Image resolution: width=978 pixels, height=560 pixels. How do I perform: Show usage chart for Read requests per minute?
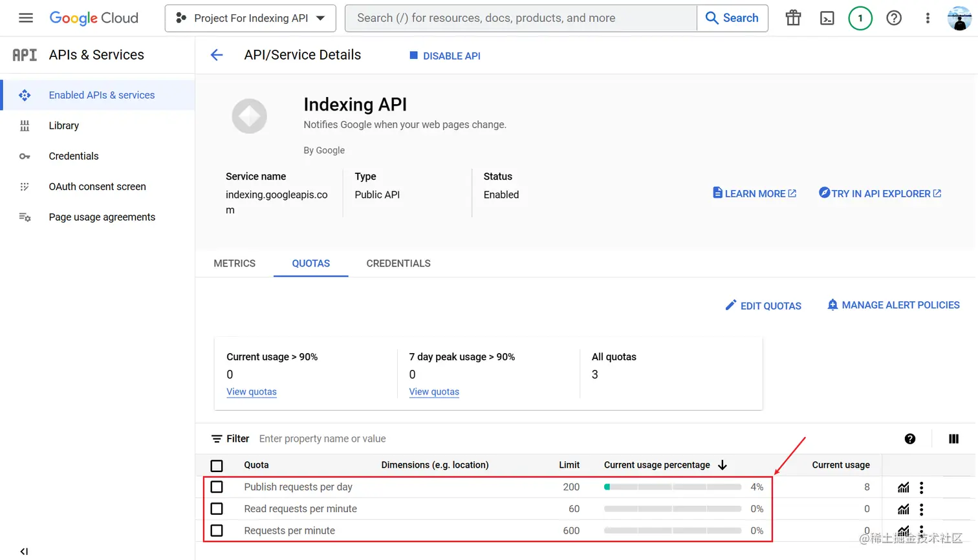(x=904, y=509)
